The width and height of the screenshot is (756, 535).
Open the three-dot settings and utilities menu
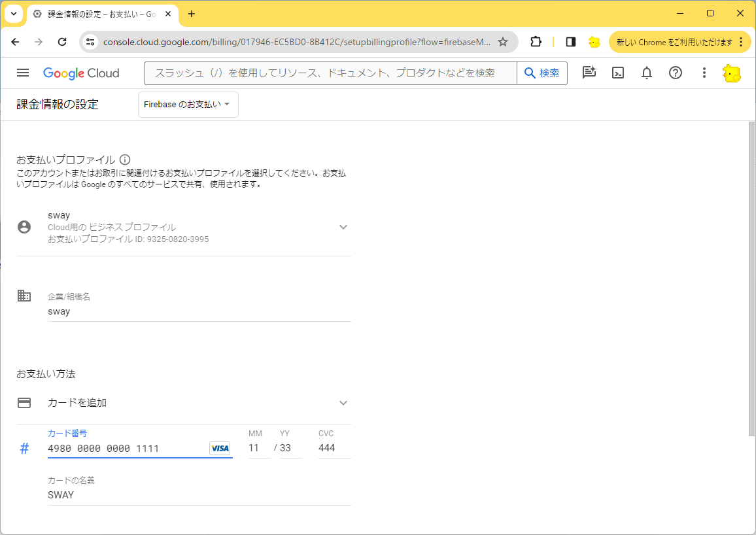704,73
